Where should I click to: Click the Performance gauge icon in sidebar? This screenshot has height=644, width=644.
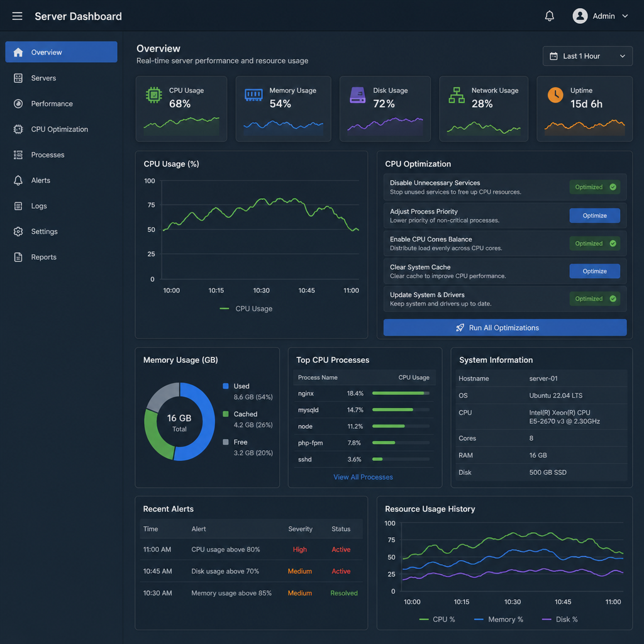18,104
